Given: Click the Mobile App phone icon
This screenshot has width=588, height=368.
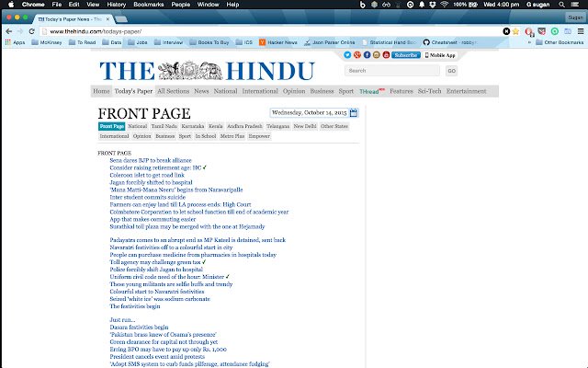Looking at the screenshot, I should [426, 55].
